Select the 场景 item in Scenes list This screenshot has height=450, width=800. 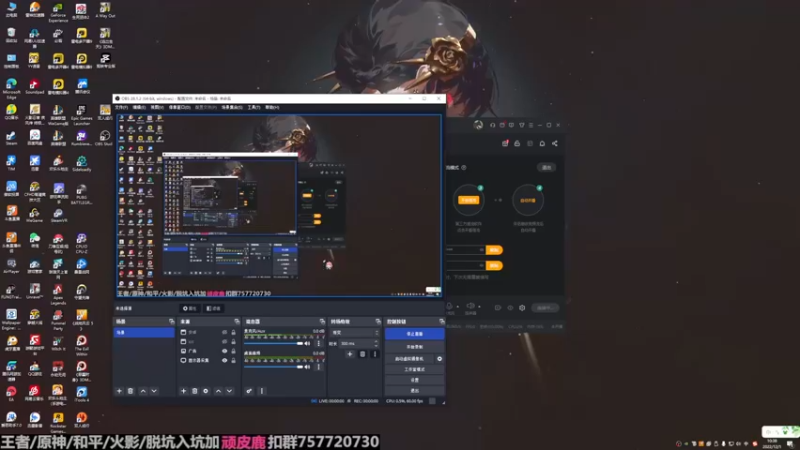[x=144, y=333]
